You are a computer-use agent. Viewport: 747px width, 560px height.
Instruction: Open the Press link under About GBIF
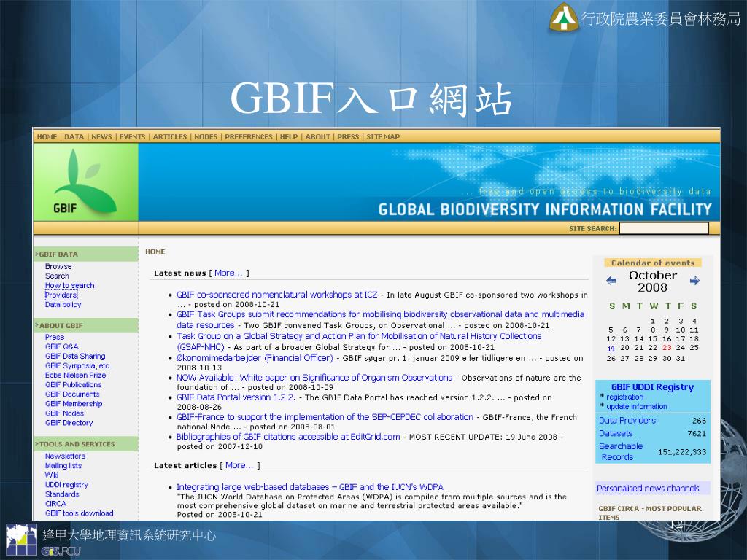[x=54, y=337]
